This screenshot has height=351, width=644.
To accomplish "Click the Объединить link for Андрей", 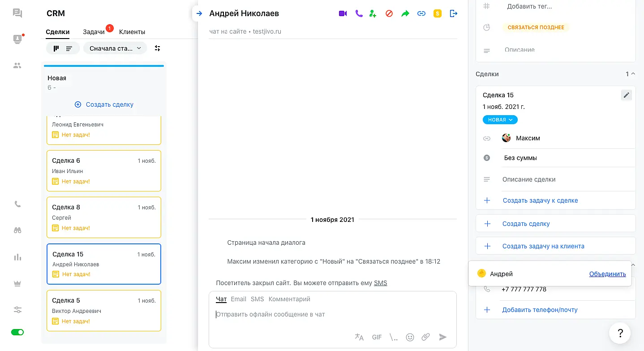I will pos(608,274).
